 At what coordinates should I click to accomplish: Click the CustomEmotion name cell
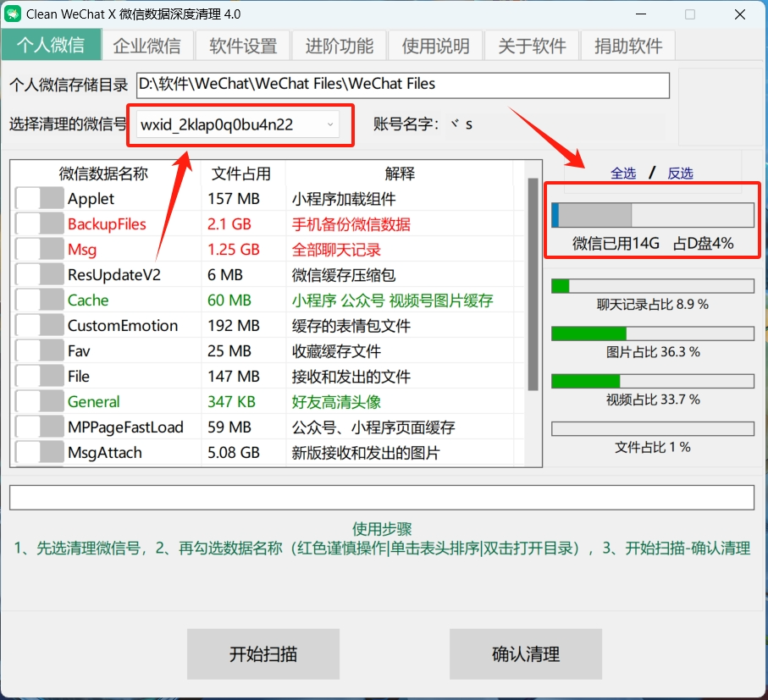(123, 326)
